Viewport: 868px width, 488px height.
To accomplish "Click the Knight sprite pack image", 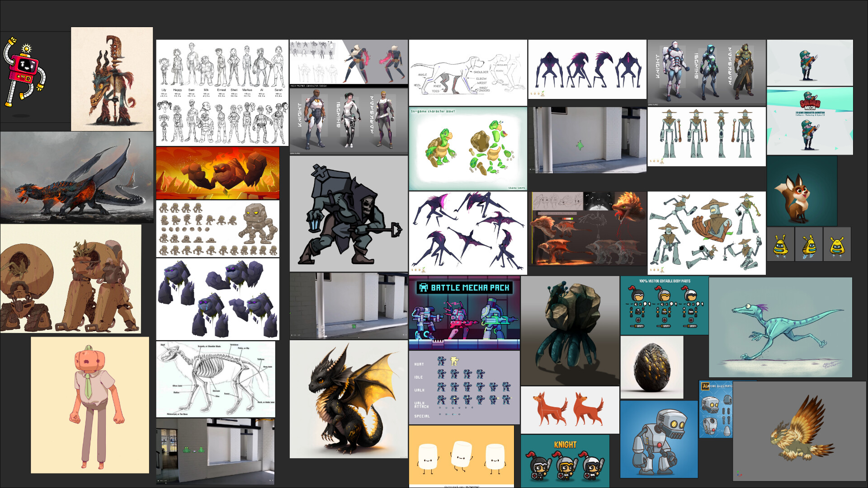I will pos(565,461).
